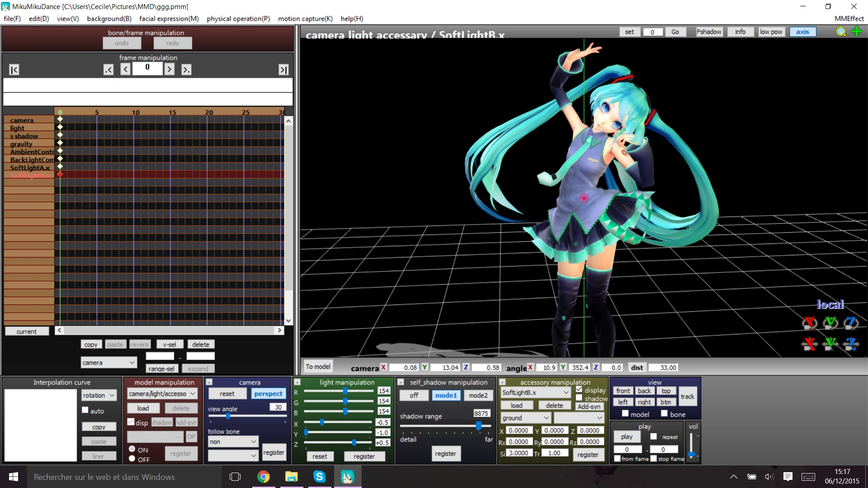This screenshot has width=868, height=488.
Task: Click the red X rotation axis icon
Action: (810, 323)
